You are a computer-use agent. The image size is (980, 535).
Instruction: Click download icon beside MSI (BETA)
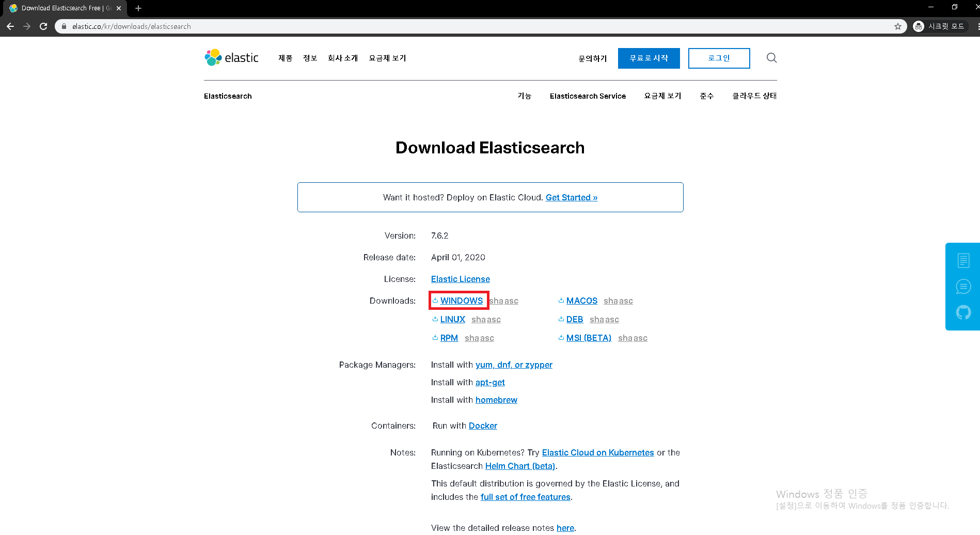[561, 337]
